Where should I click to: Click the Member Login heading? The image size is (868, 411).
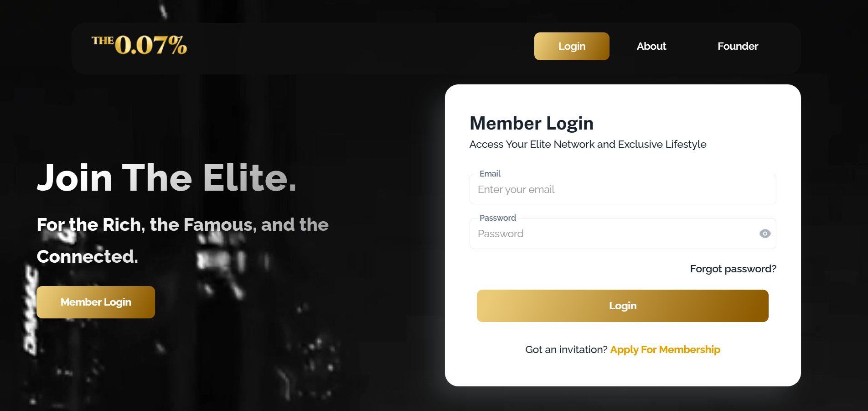click(x=532, y=123)
